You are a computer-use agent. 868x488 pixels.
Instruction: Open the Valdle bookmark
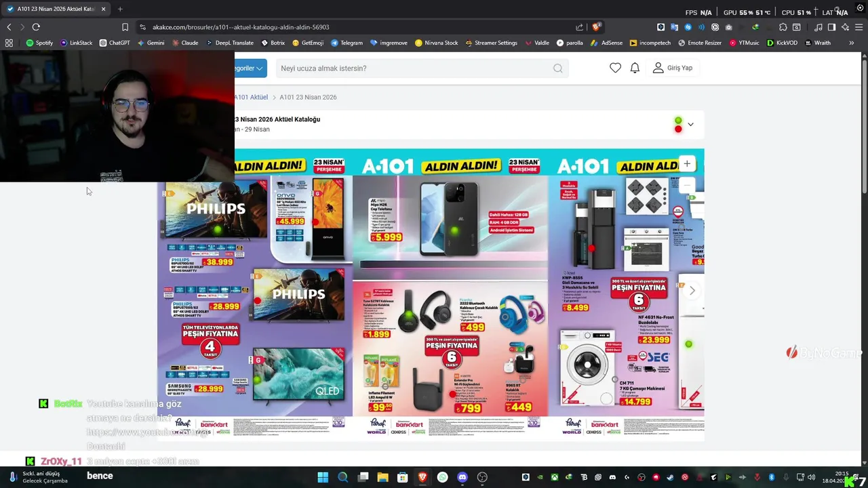pyautogui.click(x=537, y=43)
